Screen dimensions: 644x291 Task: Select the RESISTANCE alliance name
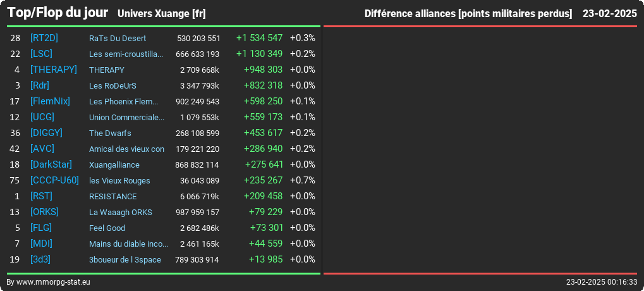(113, 197)
